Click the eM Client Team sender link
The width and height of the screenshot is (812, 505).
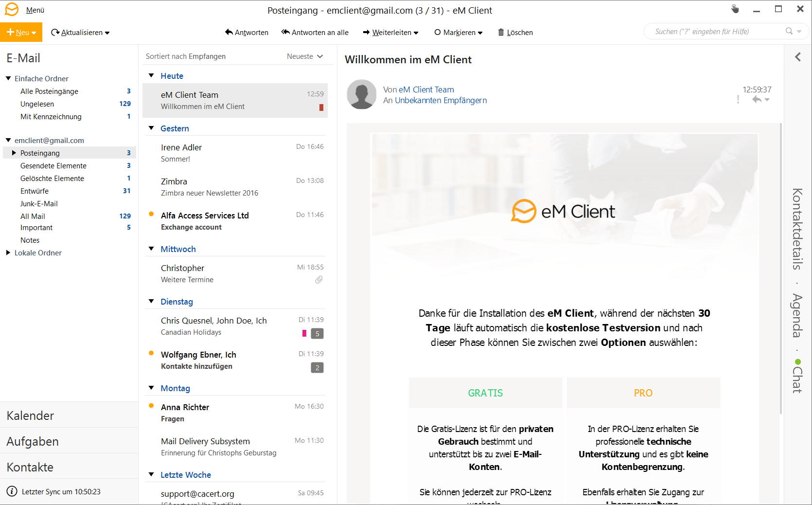(x=426, y=90)
